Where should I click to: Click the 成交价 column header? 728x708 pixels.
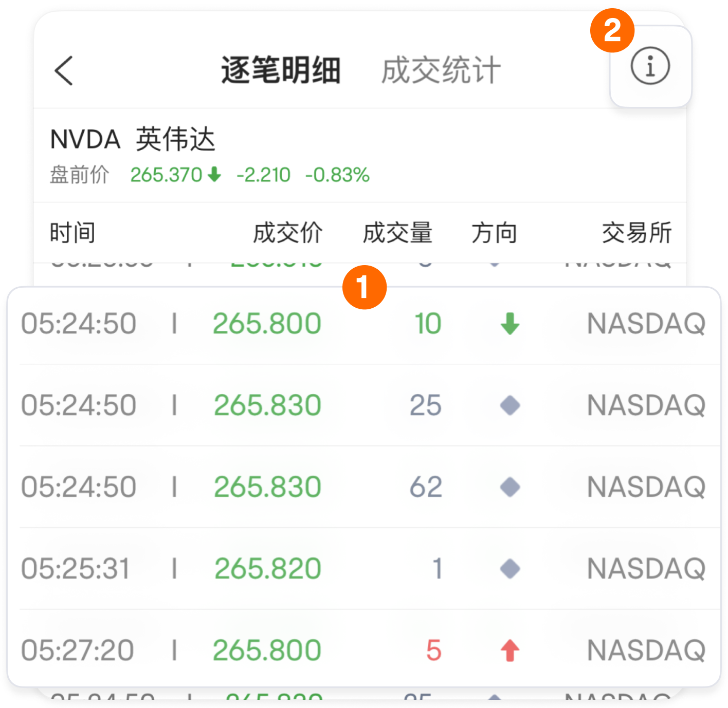tap(288, 233)
